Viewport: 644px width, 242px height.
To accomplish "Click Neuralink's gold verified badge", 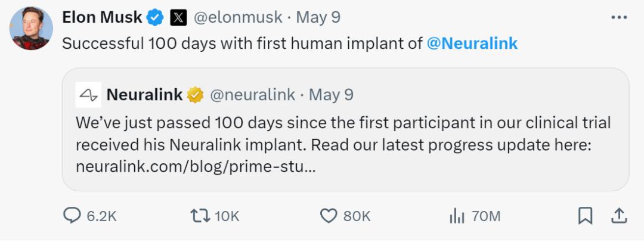I will (196, 94).
